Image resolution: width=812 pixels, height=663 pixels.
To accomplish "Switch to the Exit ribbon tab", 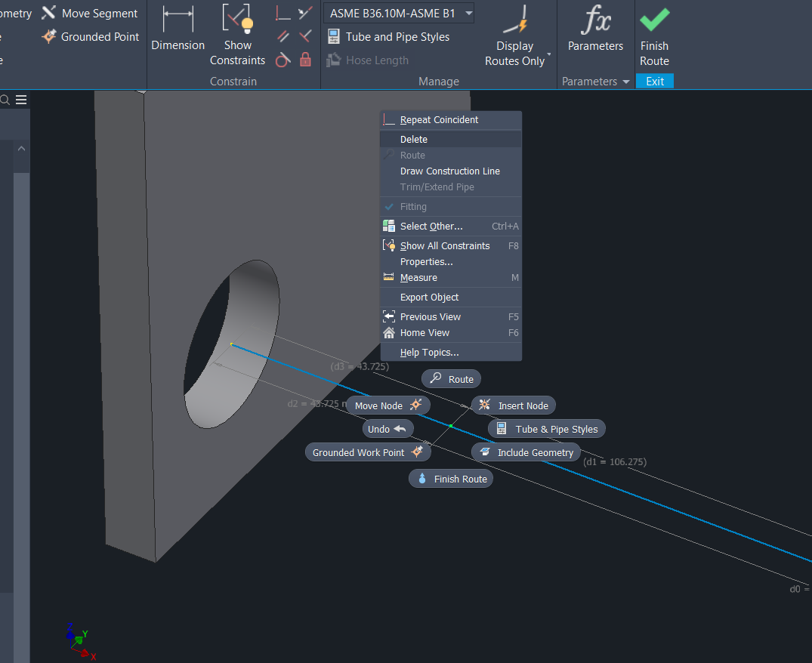I will [654, 81].
